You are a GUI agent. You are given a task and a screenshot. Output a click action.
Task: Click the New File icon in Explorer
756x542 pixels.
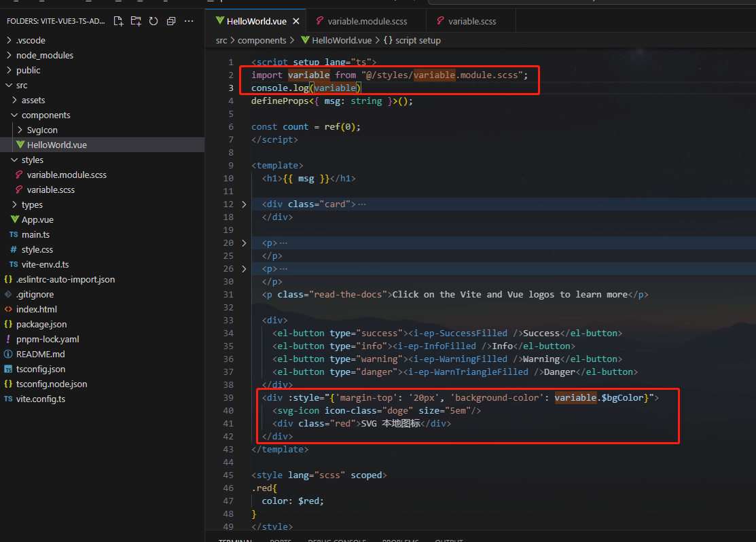click(x=118, y=21)
